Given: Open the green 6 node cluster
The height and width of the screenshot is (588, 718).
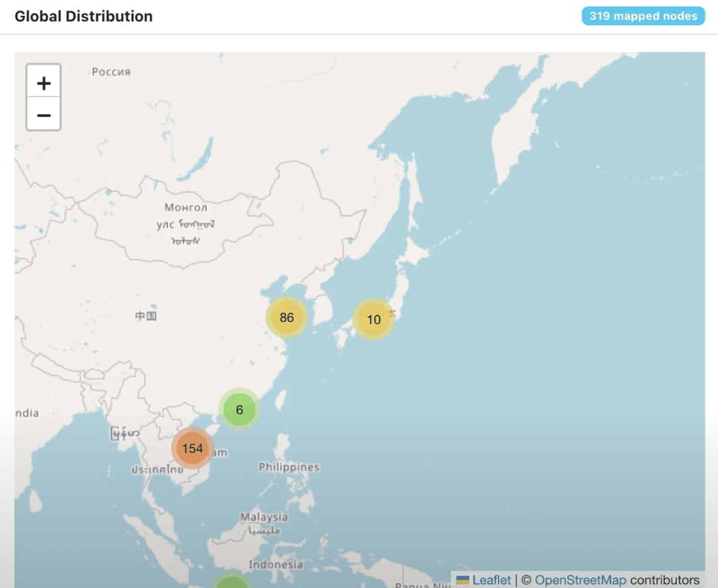Looking at the screenshot, I should [x=239, y=409].
